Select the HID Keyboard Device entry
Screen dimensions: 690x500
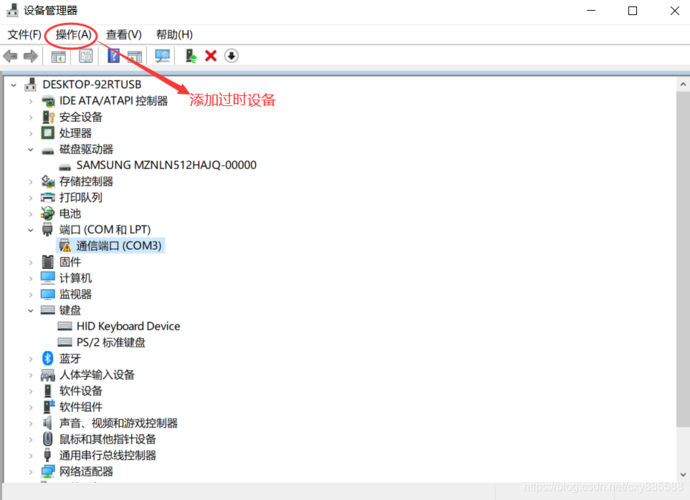(128, 326)
